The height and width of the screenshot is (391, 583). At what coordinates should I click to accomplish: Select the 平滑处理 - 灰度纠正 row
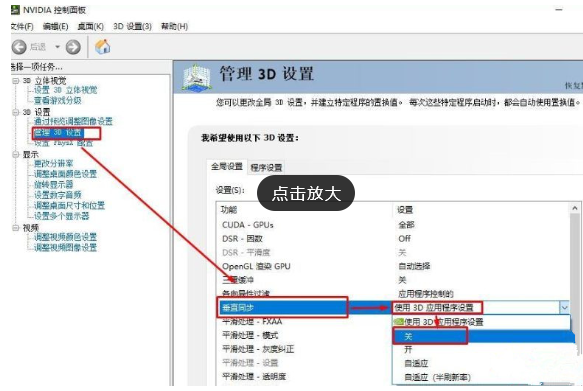(305, 349)
